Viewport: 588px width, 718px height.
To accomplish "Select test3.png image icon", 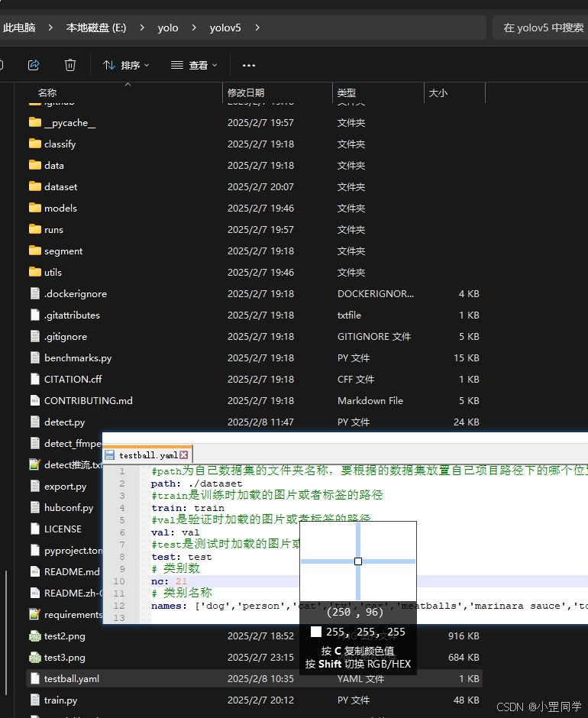I will coord(35,657).
